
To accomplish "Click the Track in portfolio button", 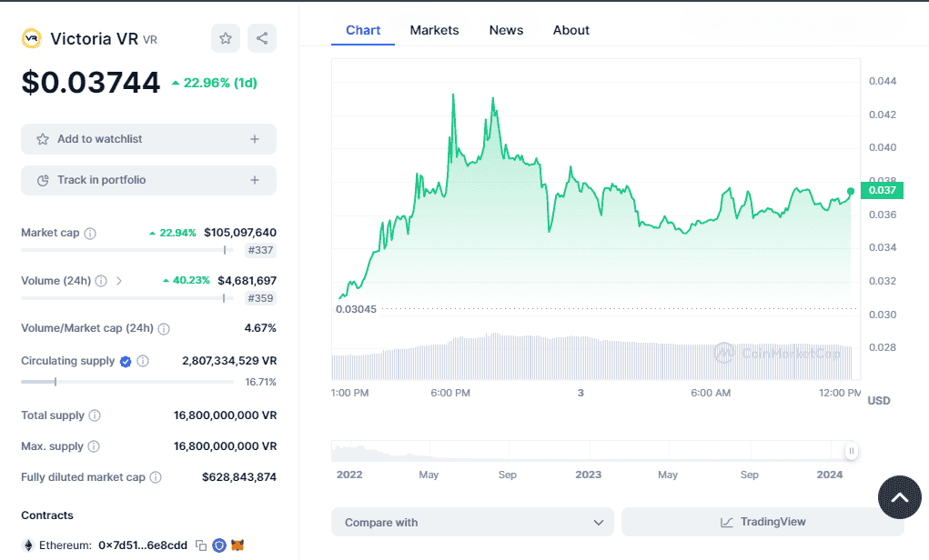I will (148, 180).
